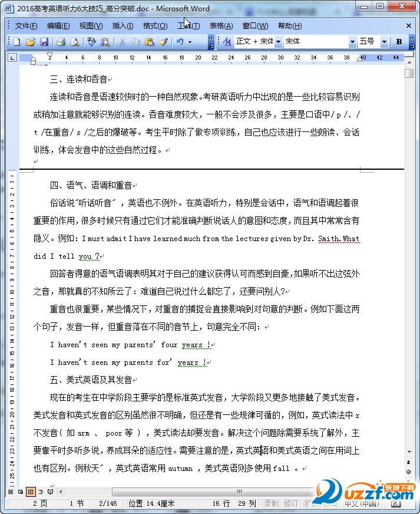This screenshot has width=420, height=514.
Task: Open Print Preview
Action: pos(75,42)
